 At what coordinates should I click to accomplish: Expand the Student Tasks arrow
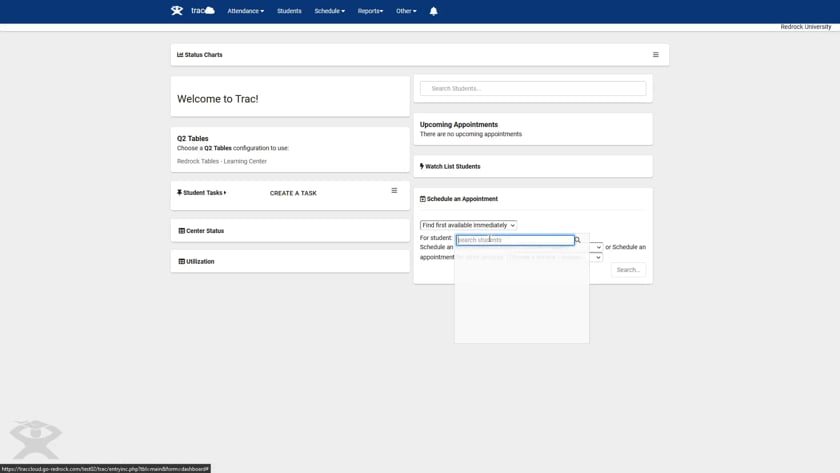pyautogui.click(x=225, y=193)
